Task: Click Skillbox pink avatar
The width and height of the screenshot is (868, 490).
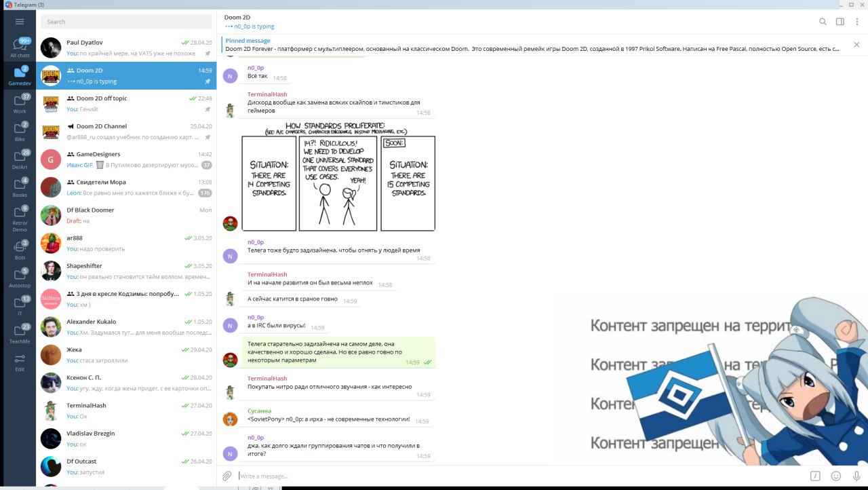Action: (x=51, y=299)
